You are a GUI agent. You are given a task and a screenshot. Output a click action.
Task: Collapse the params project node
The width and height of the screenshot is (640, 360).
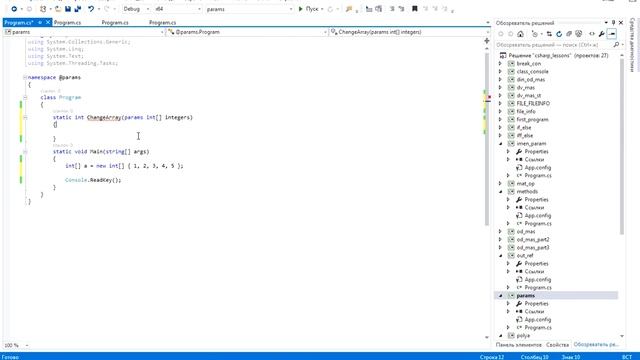[500, 296]
